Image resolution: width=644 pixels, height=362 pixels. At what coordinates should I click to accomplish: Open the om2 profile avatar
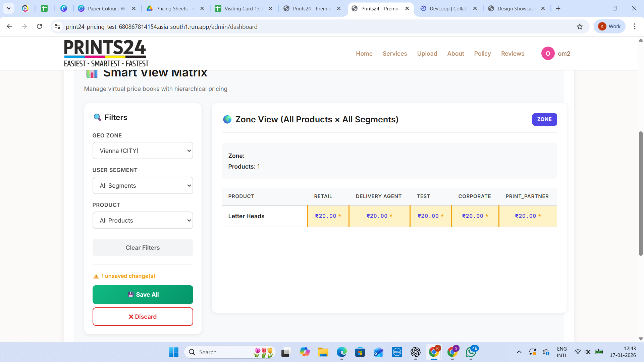pyautogui.click(x=548, y=53)
